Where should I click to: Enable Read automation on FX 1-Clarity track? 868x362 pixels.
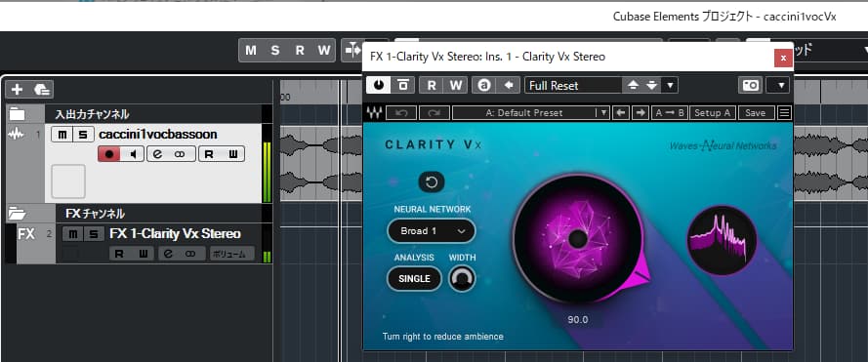tap(119, 254)
